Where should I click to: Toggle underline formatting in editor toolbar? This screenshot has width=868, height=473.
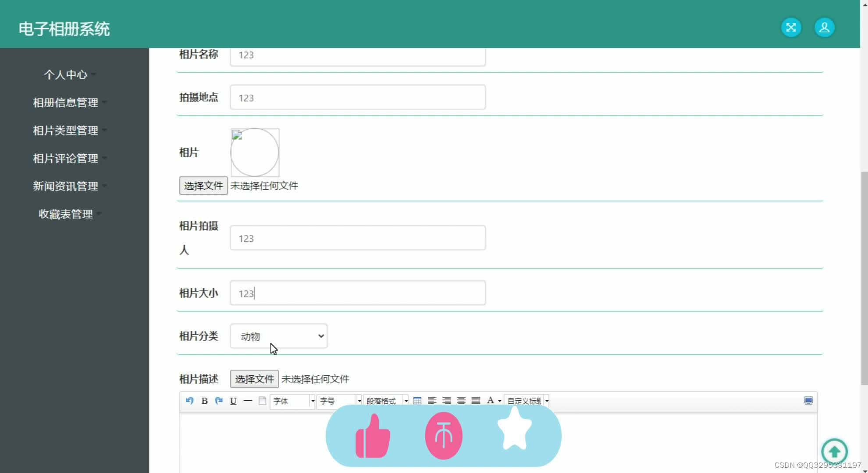(x=233, y=401)
